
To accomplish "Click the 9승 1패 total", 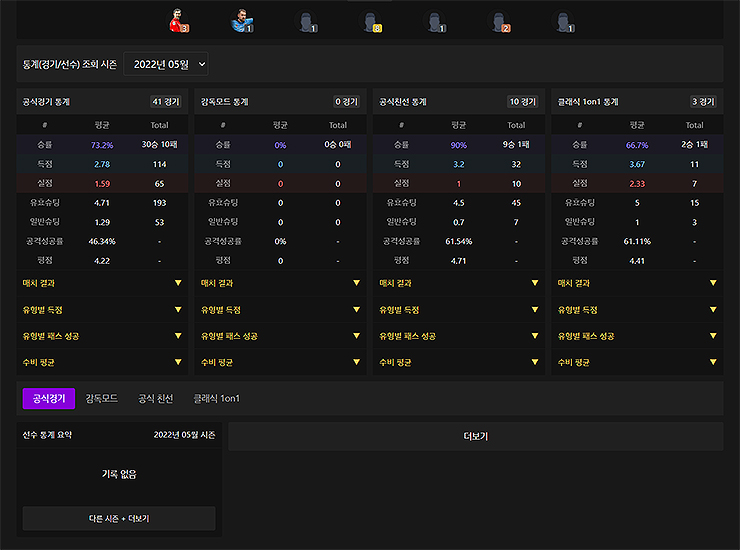I will tap(516, 144).
